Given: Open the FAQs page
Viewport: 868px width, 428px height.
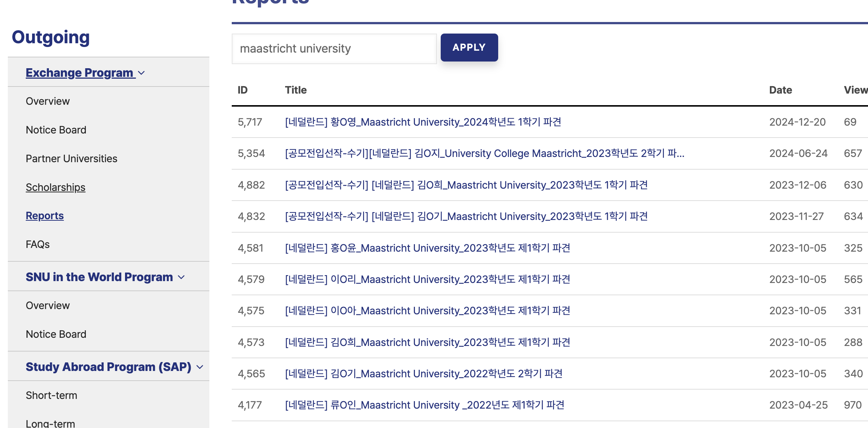Looking at the screenshot, I should click(x=38, y=245).
